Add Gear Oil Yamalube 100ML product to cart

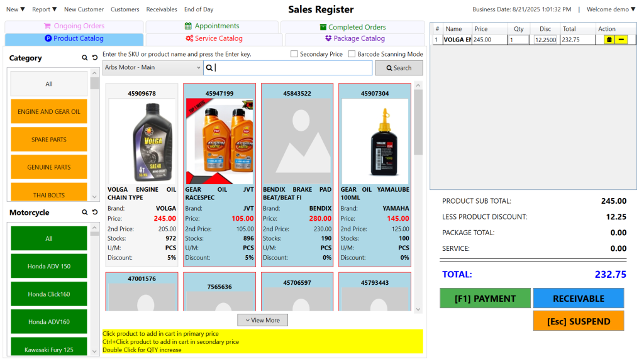tap(375, 175)
